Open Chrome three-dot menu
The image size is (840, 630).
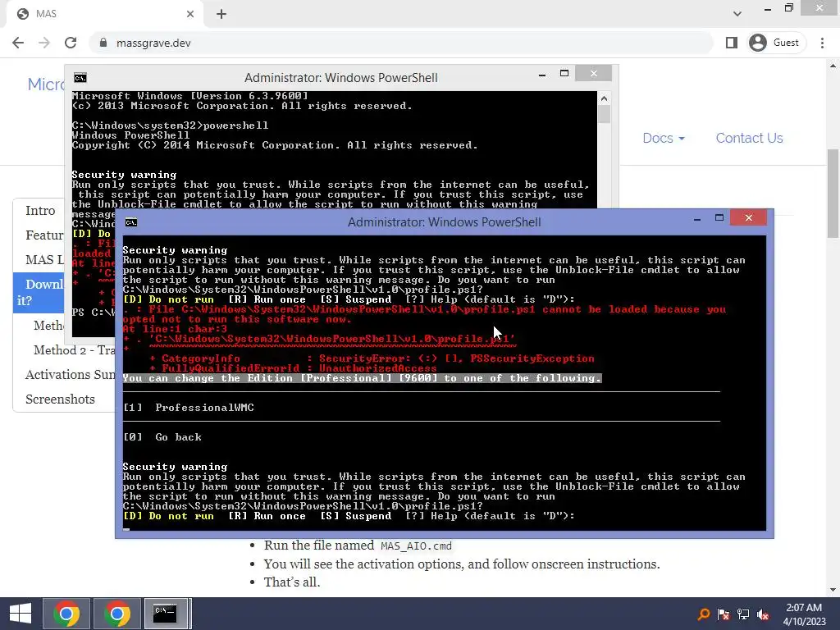[822, 43]
